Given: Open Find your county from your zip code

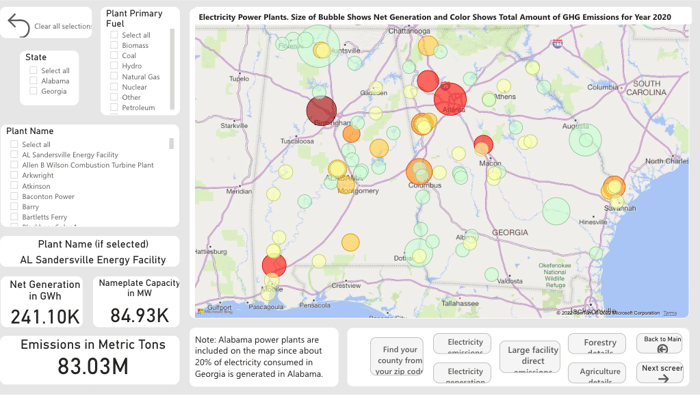Looking at the screenshot, I should [x=397, y=356].
